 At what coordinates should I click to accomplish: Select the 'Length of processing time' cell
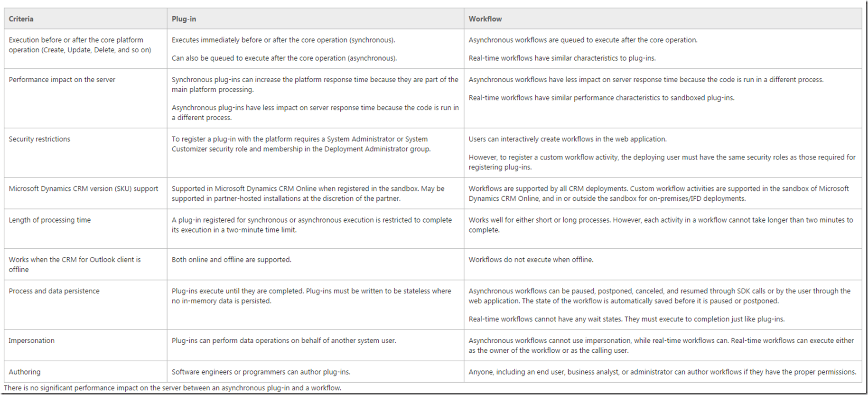pyautogui.click(x=50, y=220)
